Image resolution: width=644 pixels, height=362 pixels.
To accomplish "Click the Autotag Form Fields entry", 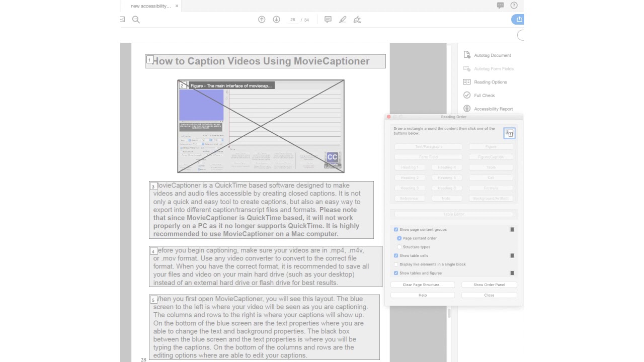I will point(489,69).
